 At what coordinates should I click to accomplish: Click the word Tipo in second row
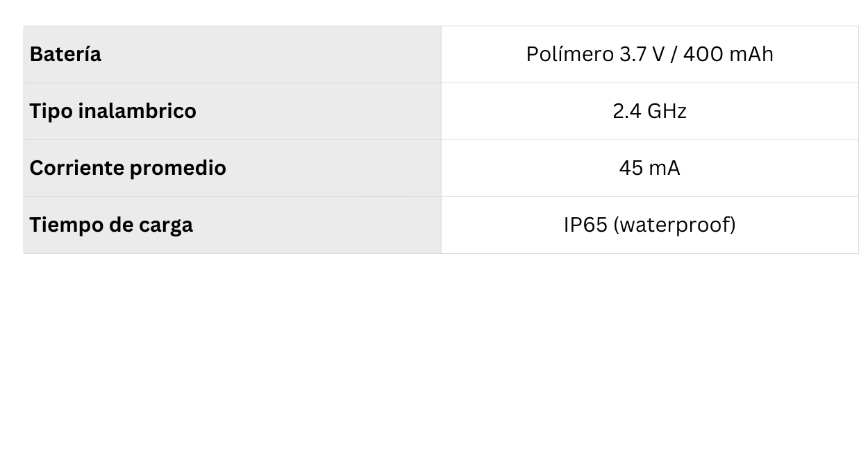(51, 112)
